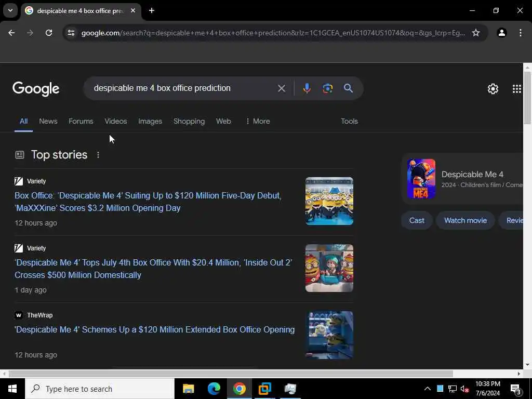
Task: Open Variety July 4th Box Office article
Action: coord(153,269)
